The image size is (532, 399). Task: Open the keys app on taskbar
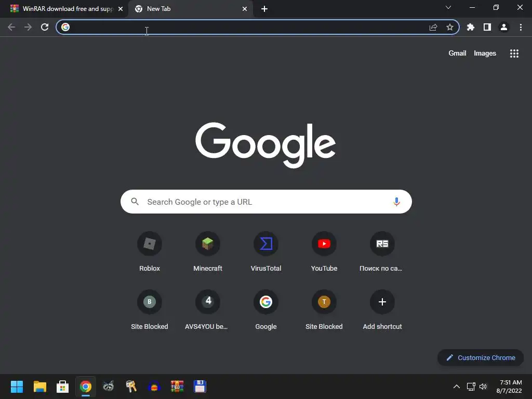coord(131,387)
